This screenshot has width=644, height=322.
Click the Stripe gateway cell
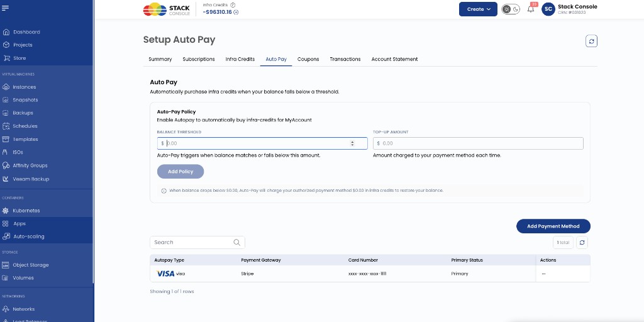click(247, 274)
